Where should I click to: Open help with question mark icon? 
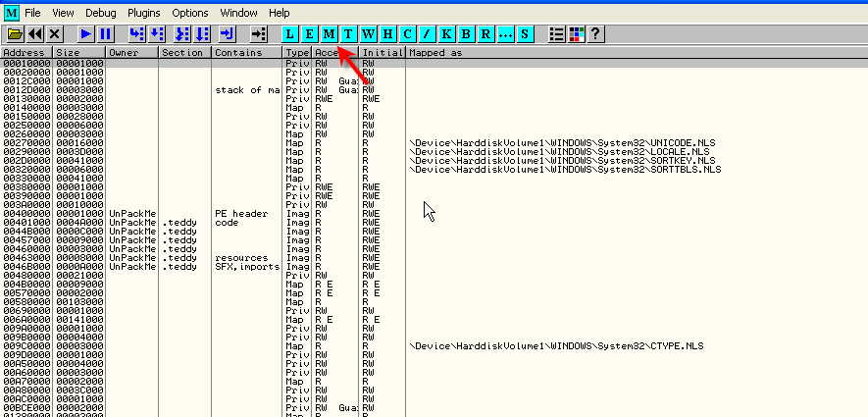[x=594, y=33]
